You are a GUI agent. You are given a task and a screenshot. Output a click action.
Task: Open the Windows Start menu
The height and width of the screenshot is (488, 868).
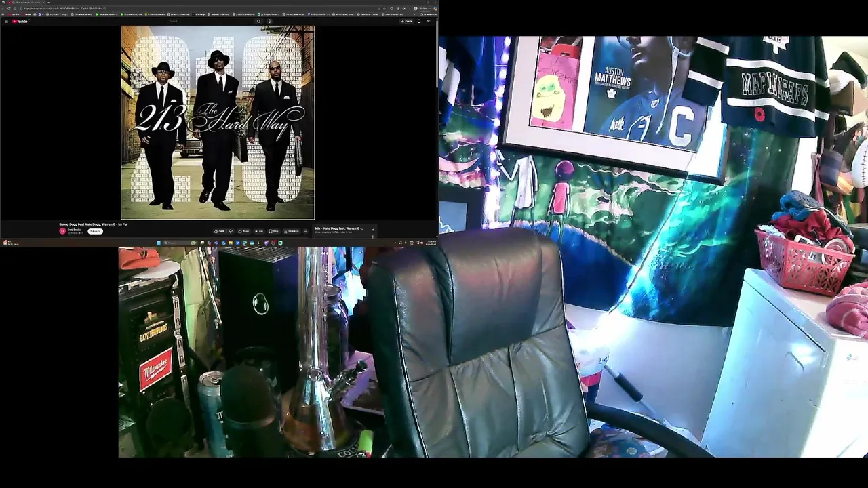tap(159, 243)
